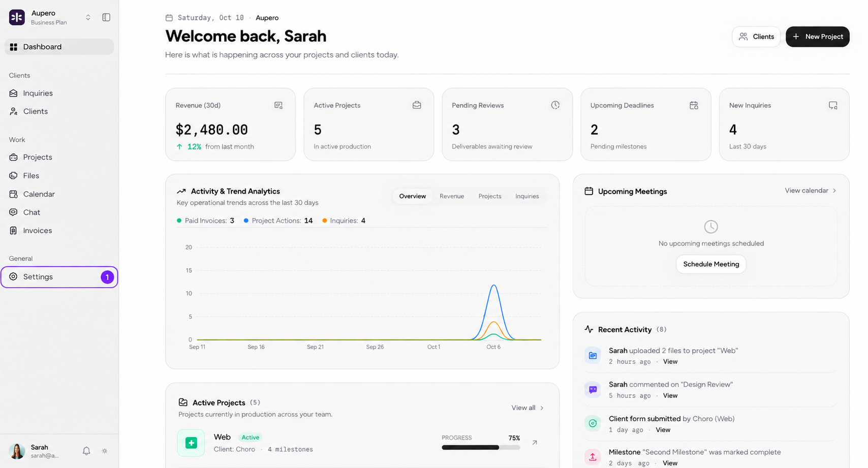Image resolution: width=868 pixels, height=468 pixels.
Task: Switch to the Overview analytics tab
Action: pos(412,196)
